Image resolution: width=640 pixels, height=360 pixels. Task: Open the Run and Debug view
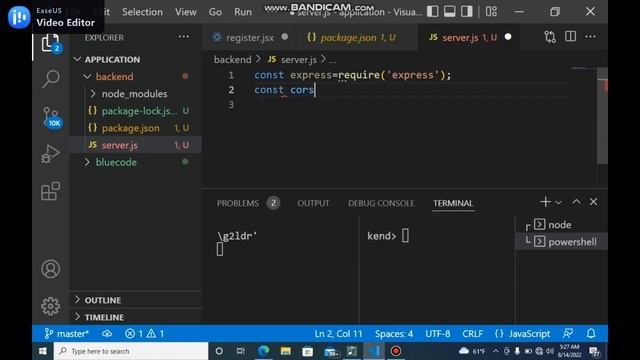pyautogui.click(x=51, y=154)
